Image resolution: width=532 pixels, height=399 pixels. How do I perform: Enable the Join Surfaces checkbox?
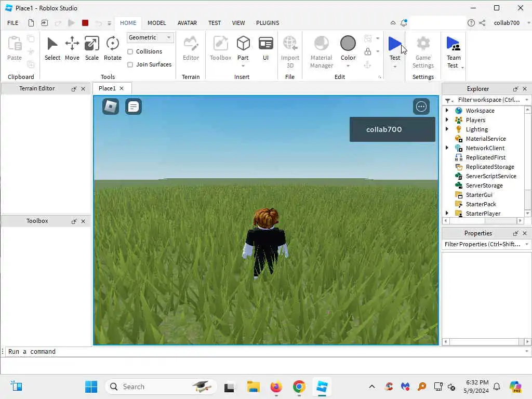130,64
